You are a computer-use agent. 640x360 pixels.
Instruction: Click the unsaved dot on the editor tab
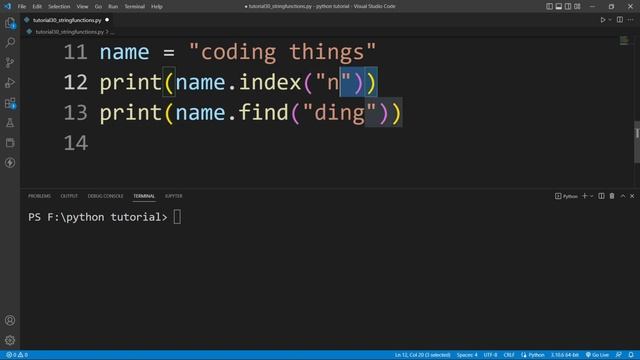pos(107,20)
